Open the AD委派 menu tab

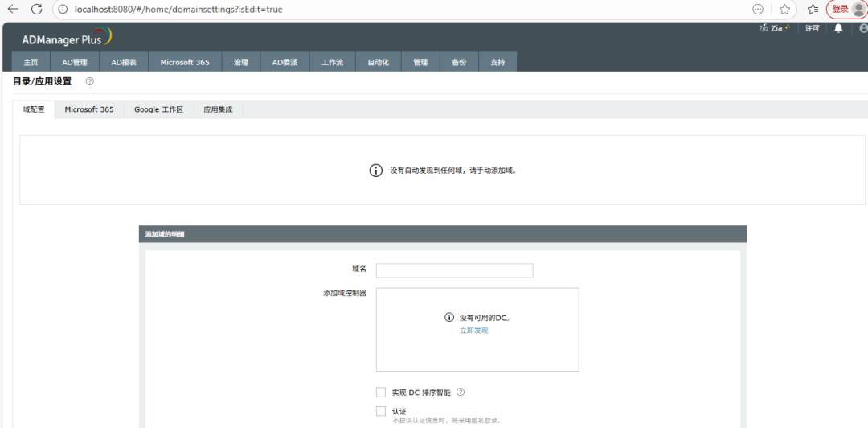tap(285, 62)
